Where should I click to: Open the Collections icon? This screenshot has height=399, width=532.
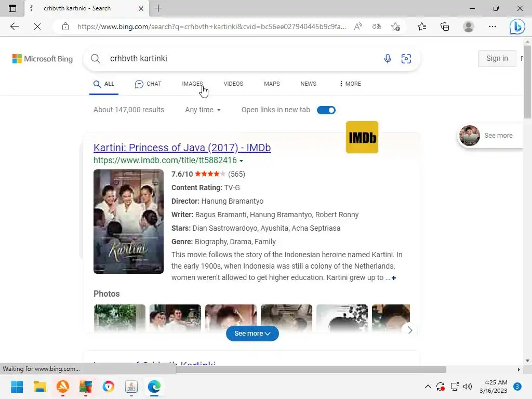pos(445,26)
